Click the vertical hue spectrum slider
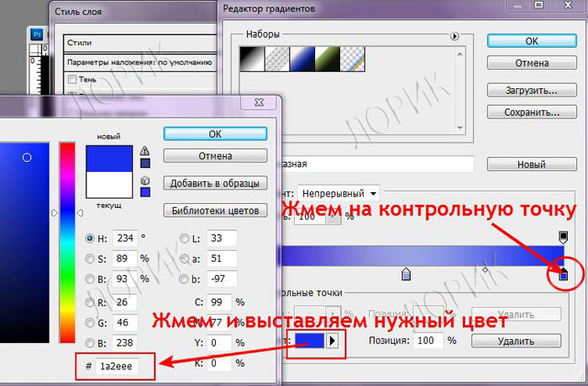588x386 pixels. (67, 243)
